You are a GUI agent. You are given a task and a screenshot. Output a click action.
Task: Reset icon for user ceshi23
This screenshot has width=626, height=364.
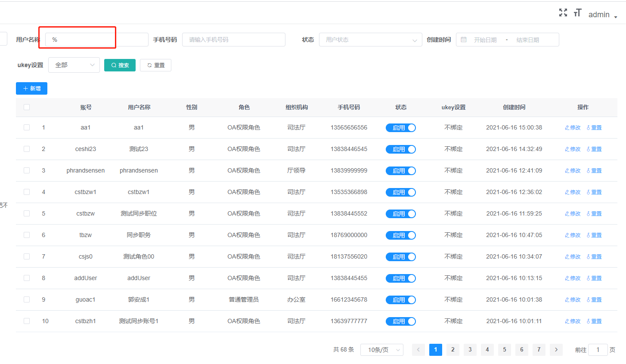click(594, 149)
